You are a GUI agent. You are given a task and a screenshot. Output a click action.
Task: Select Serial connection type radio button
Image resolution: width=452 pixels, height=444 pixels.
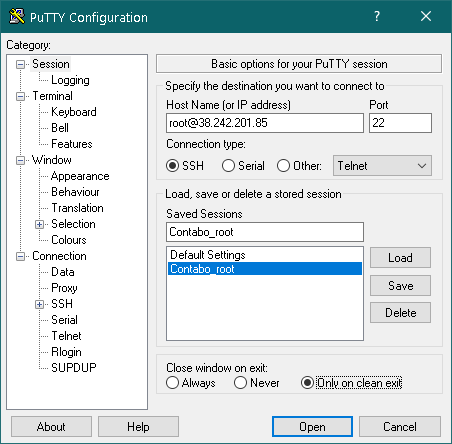click(x=228, y=166)
